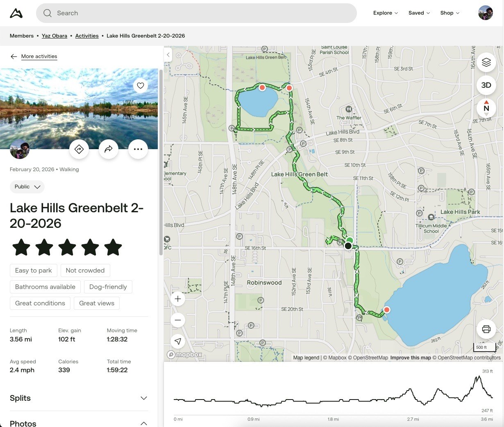The image size is (504, 427).
Task: Open the more options ellipsis menu
Action: pos(138,149)
